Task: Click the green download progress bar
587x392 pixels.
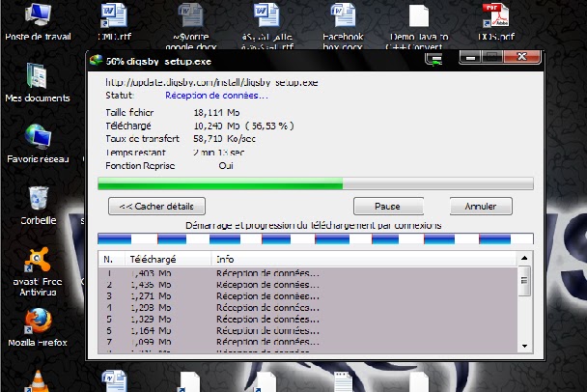Action: pos(316,183)
